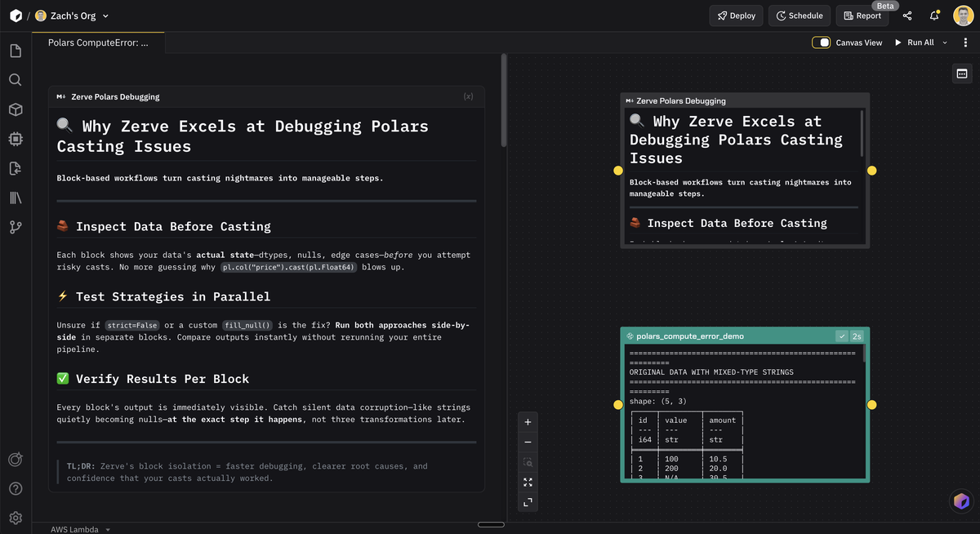980x534 pixels.
Task: Open the AWS Lambda environment dropdown
Action: click(x=80, y=529)
